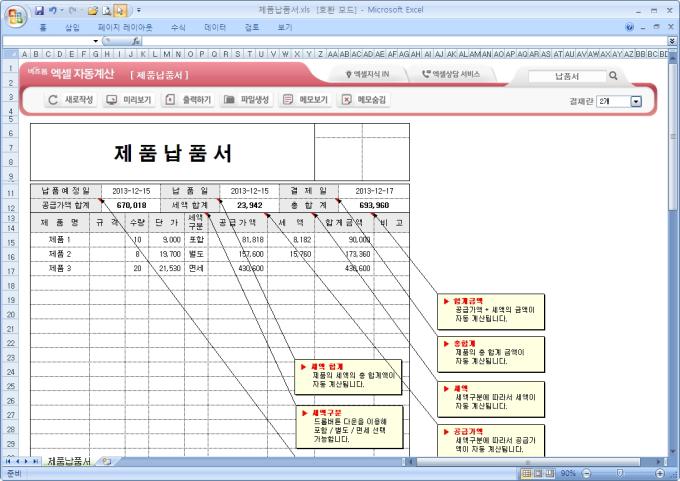Click the 파일생성 (create file) button
Screen dimensions: 680x481
247,100
